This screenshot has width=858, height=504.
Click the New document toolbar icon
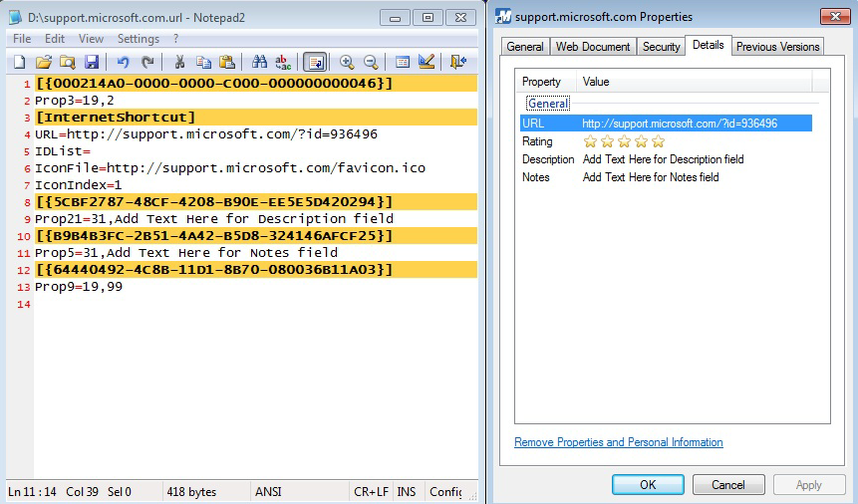click(x=19, y=62)
